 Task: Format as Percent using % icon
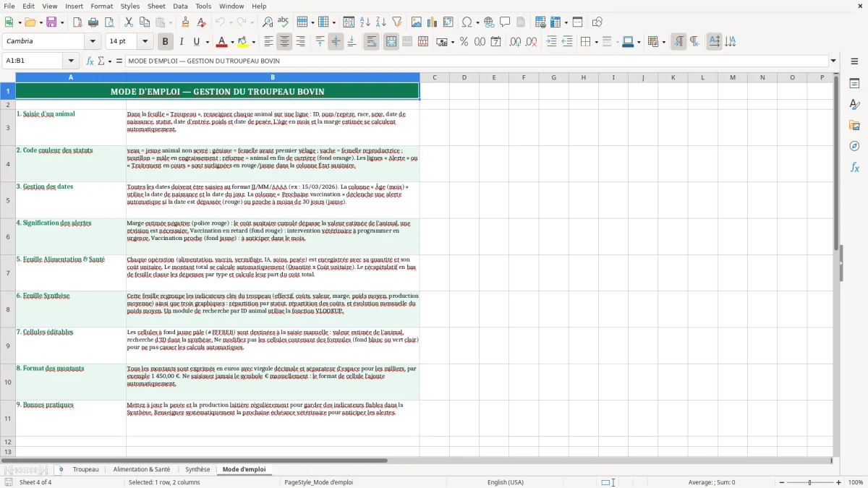pyautogui.click(x=464, y=42)
